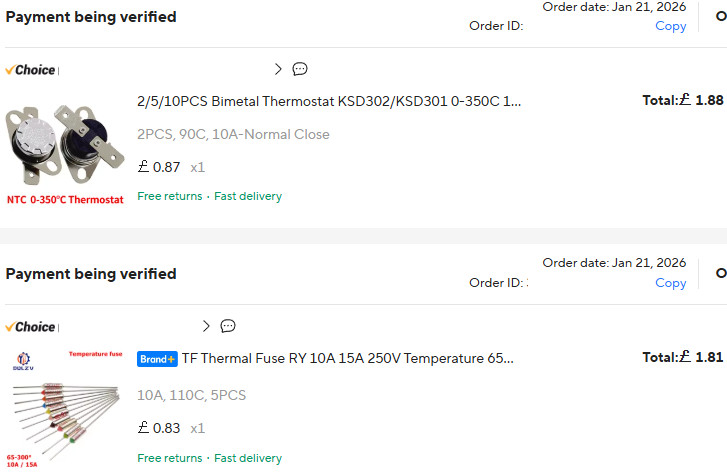727x476 pixels.
Task: Click the £1.81 order total
Action: [x=682, y=357]
